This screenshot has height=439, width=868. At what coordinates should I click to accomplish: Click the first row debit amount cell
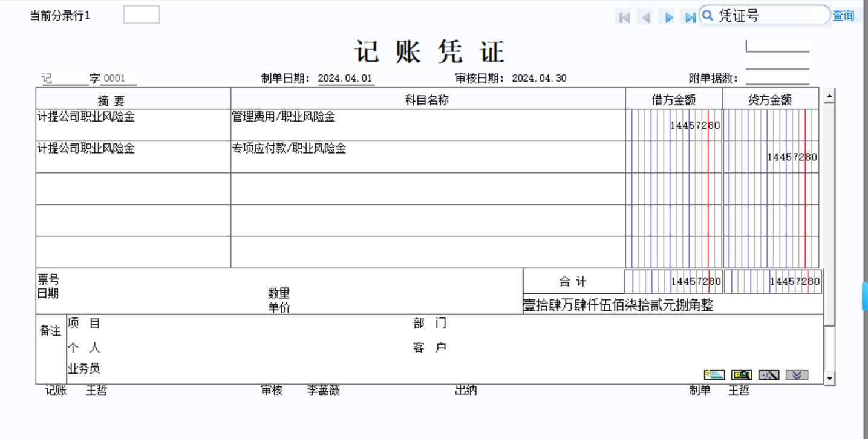(x=674, y=125)
